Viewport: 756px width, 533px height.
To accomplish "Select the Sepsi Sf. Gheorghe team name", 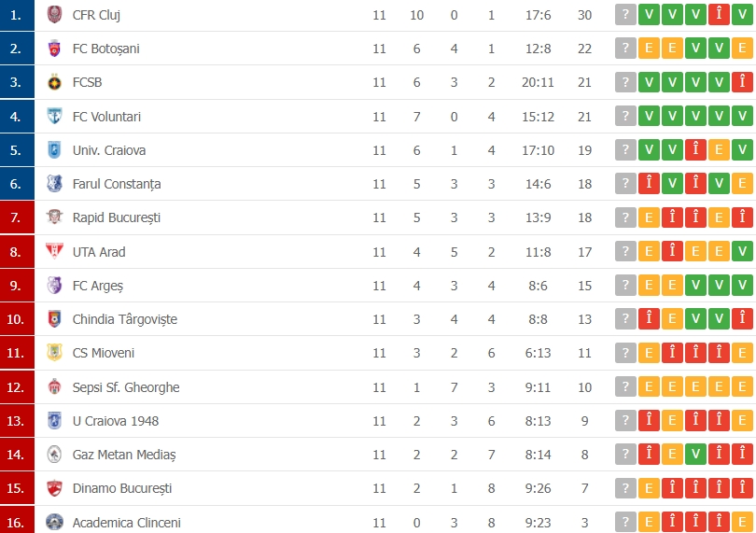I will click(x=126, y=387).
